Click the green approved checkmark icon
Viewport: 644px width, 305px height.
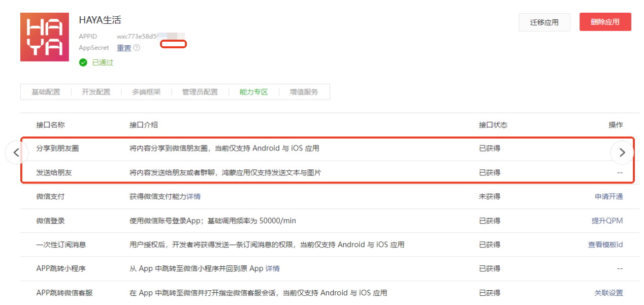tap(83, 63)
